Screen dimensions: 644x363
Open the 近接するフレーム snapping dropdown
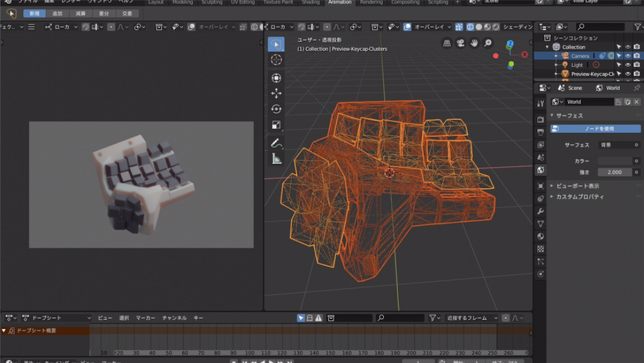(472, 318)
